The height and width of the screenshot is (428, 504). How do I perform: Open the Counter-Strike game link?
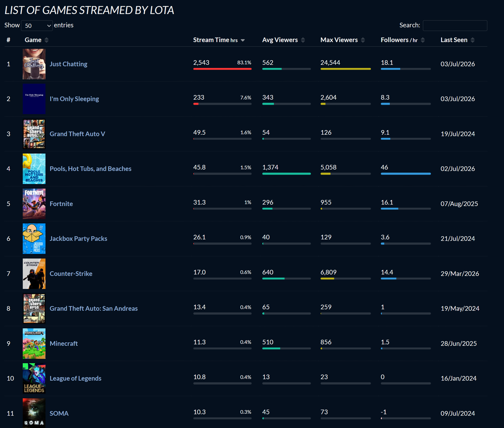[71, 273]
